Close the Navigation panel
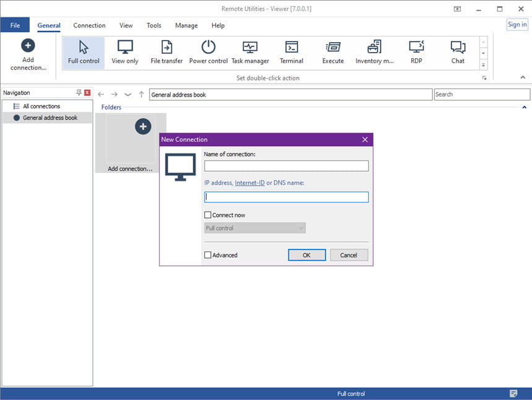Viewport: 532px width, 400px height. [x=87, y=92]
